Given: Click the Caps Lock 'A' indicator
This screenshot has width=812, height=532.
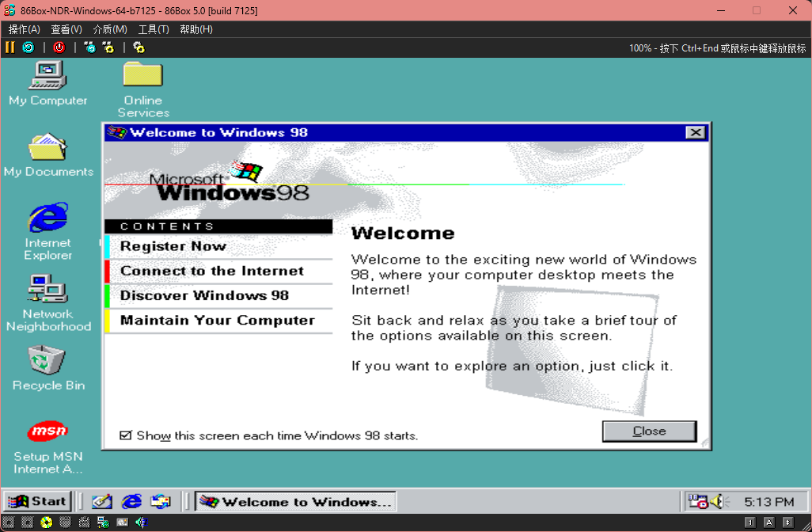Looking at the screenshot, I should point(769,522).
